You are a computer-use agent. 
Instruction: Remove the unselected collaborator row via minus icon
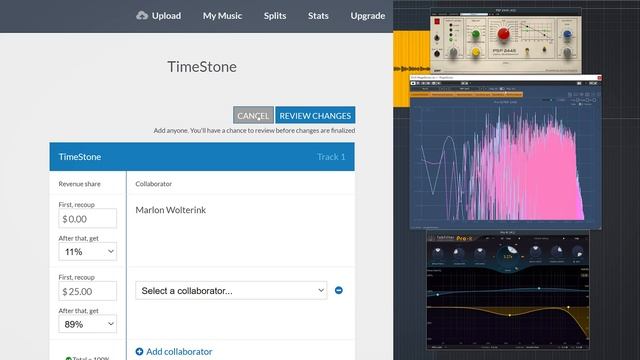point(338,290)
